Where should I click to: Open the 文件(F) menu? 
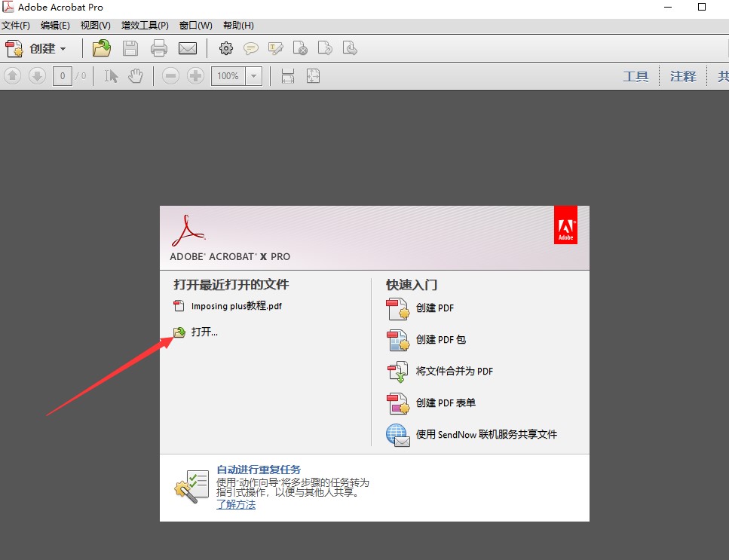pyautogui.click(x=16, y=26)
